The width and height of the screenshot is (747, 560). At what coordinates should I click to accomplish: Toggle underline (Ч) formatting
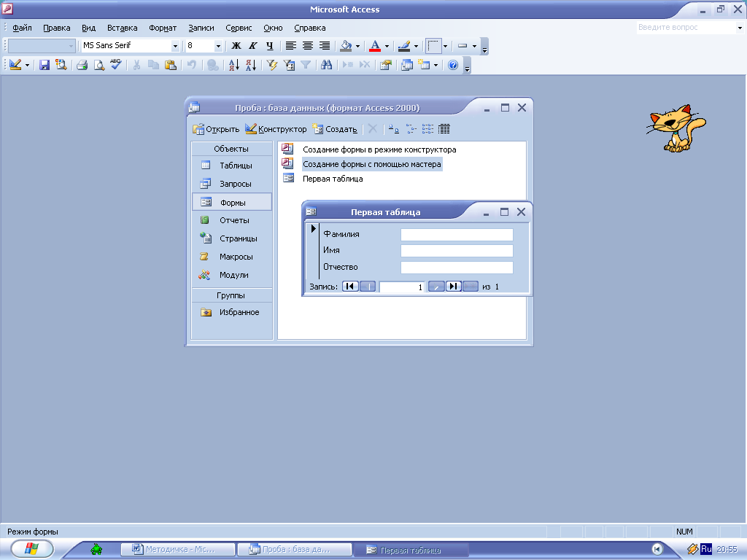[x=270, y=46]
